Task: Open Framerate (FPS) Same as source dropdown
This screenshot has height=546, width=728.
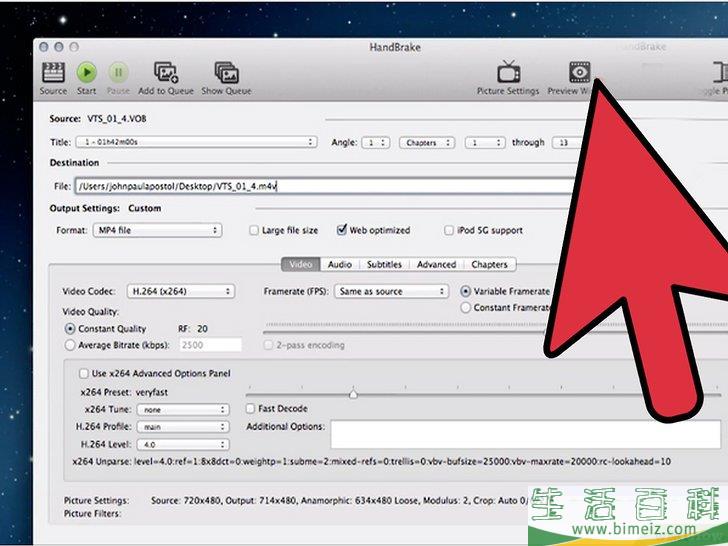Action: coord(391,292)
